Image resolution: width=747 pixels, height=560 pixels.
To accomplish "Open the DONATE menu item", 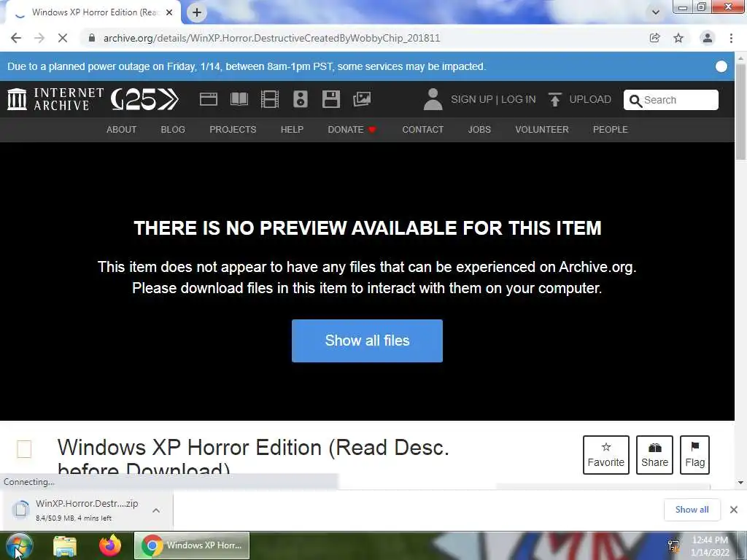I will (352, 130).
